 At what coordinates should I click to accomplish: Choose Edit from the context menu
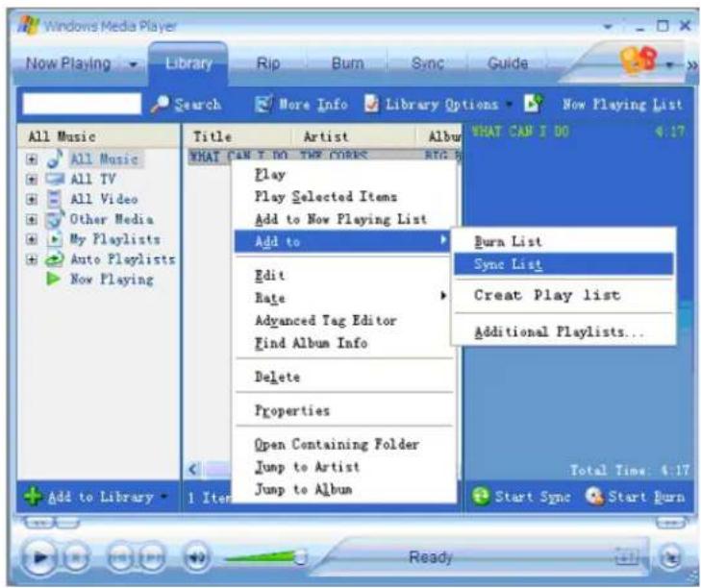pos(345,275)
